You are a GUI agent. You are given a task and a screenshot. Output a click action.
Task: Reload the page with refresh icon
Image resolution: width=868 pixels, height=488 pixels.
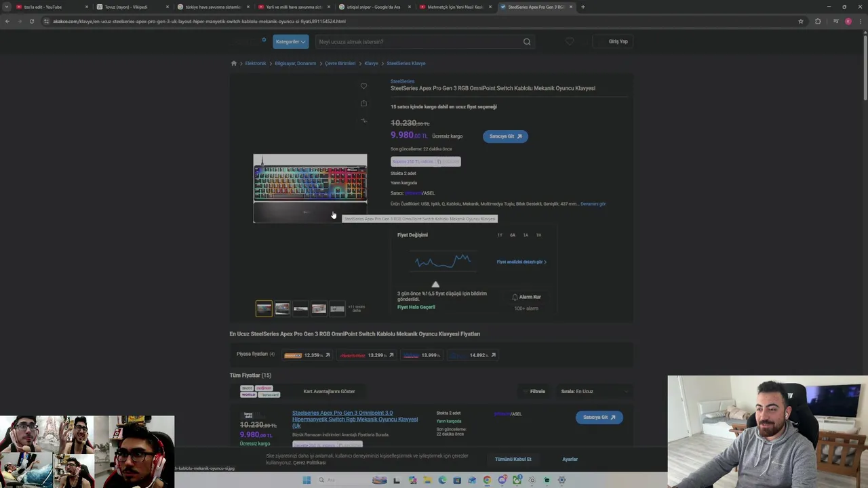[x=31, y=21]
